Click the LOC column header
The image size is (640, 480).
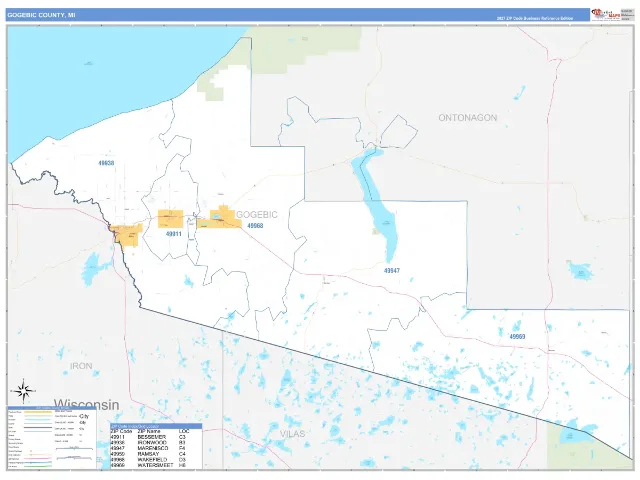coord(184,431)
